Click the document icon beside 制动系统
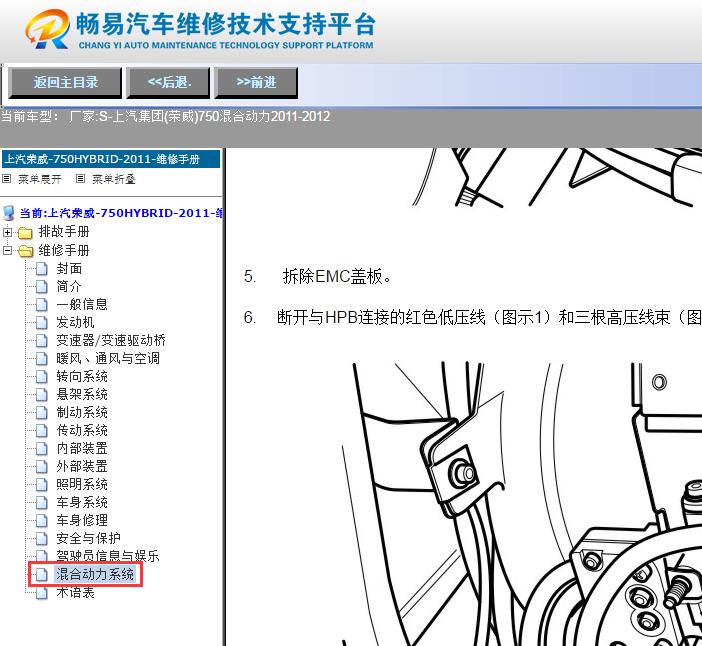702x646 pixels. [x=42, y=412]
